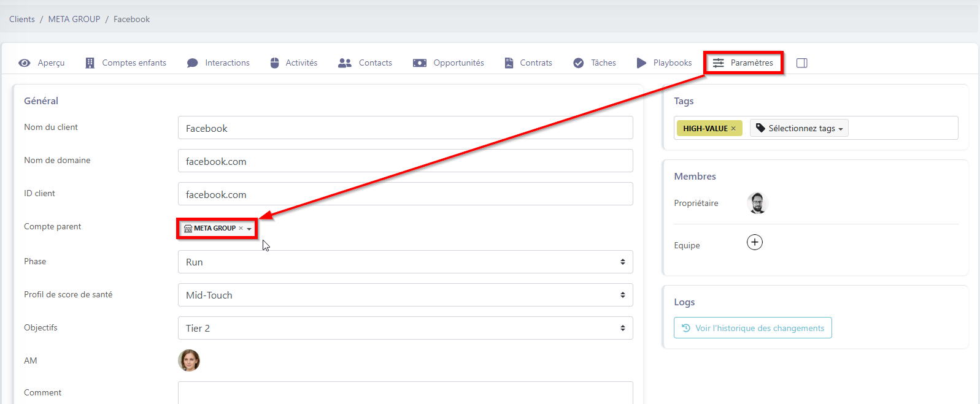
Task: Go to the Playbooks tab
Action: 664,63
